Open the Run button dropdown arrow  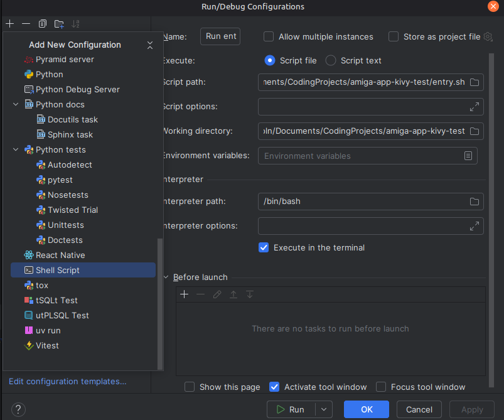click(x=323, y=409)
